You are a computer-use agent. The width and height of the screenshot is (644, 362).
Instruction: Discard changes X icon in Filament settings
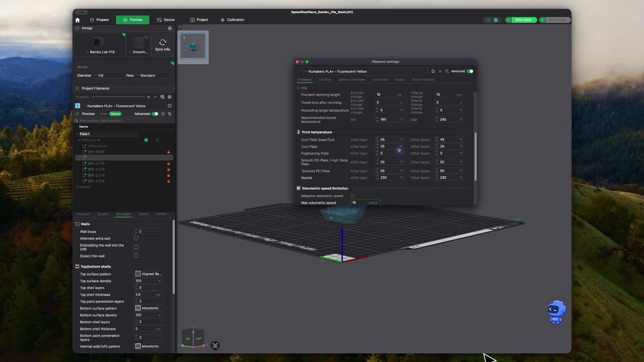[x=440, y=71]
